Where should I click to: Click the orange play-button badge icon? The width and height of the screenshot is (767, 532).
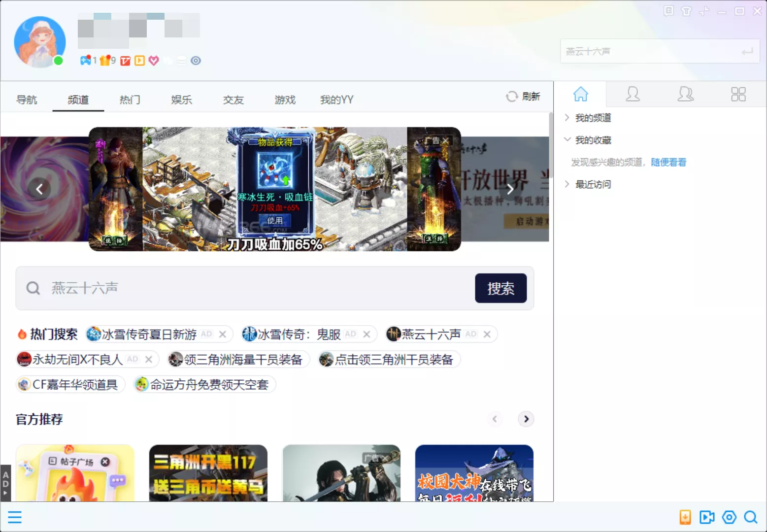(140, 61)
